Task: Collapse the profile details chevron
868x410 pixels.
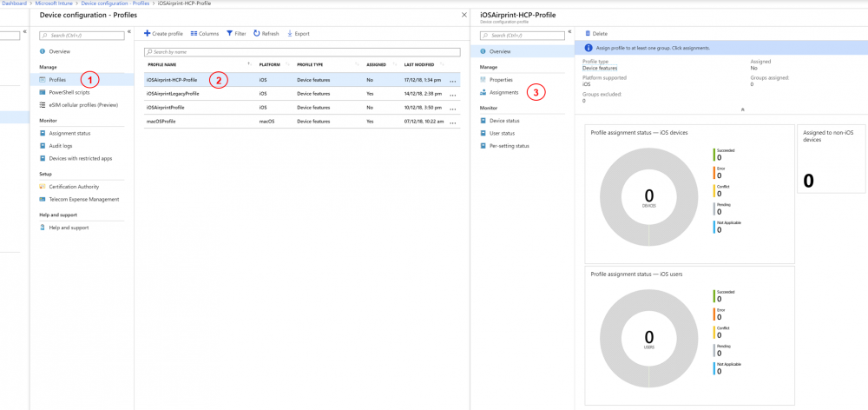Action: pos(741,109)
